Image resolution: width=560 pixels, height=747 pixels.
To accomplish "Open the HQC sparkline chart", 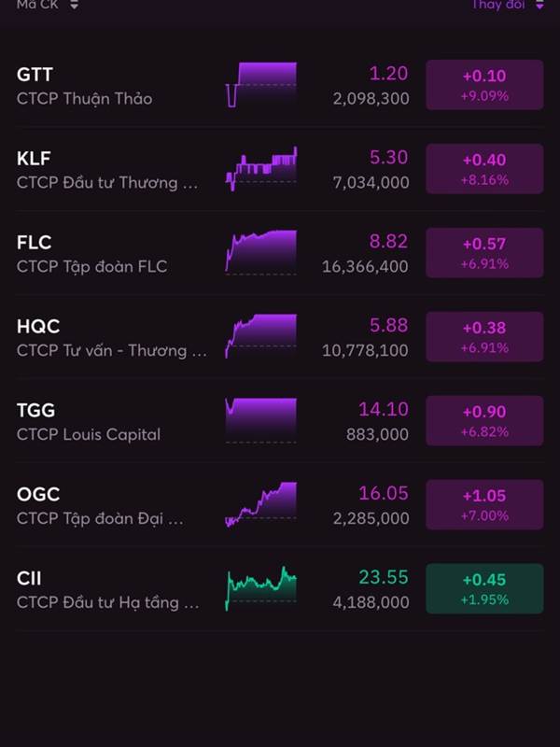I will (x=261, y=337).
